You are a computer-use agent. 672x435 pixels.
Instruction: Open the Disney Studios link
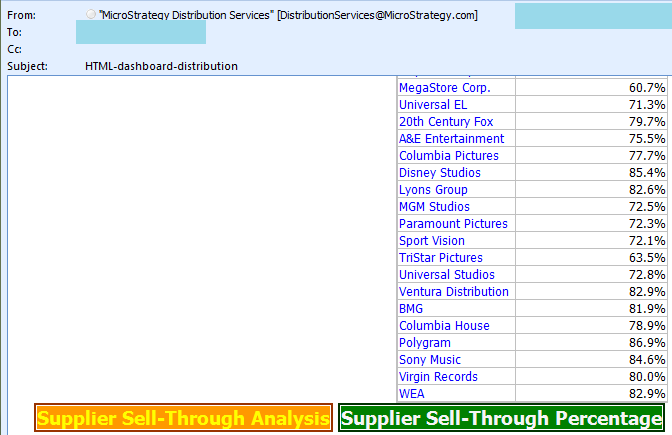440,173
